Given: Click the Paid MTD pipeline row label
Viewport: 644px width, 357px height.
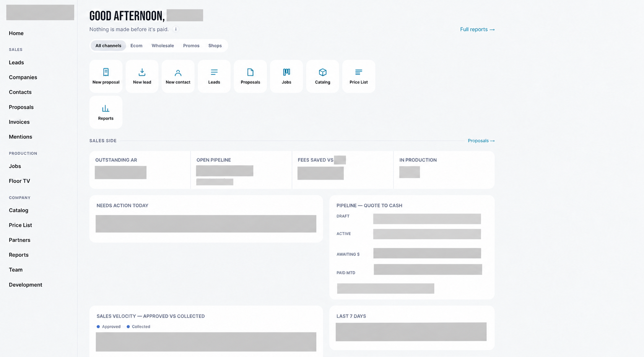Looking at the screenshot, I should 346,273.
